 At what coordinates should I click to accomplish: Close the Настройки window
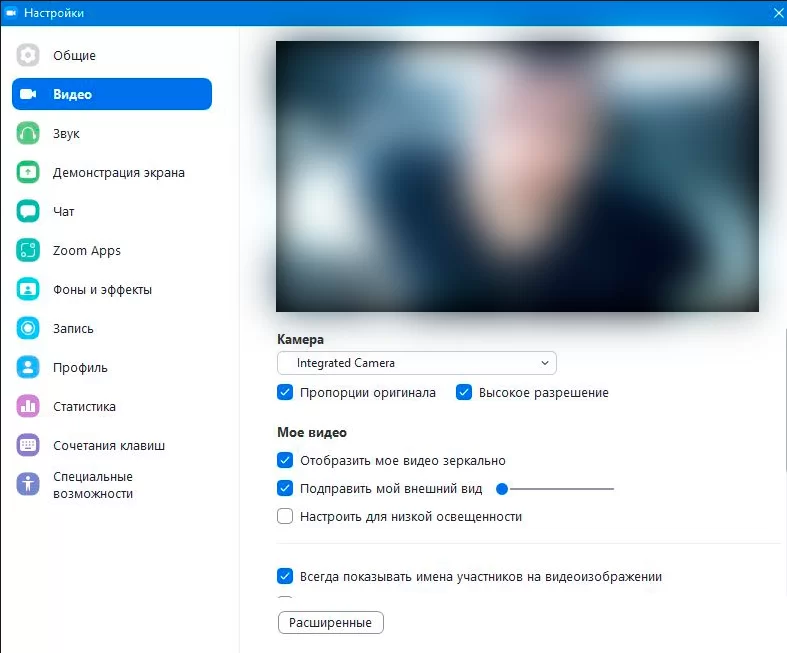click(778, 13)
